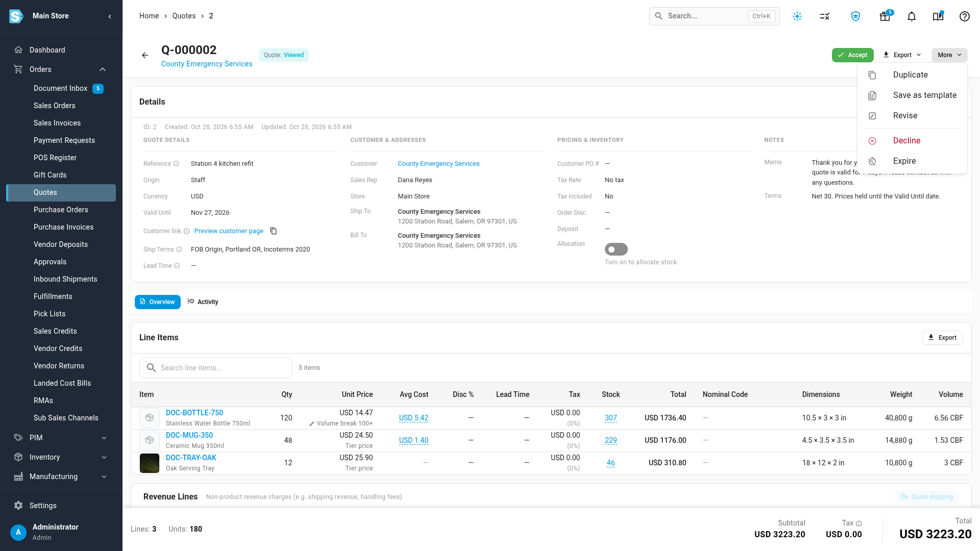This screenshot has width=980, height=551.
Task: Open Purchase Orders in sidebar
Action: (x=61, y=210)
